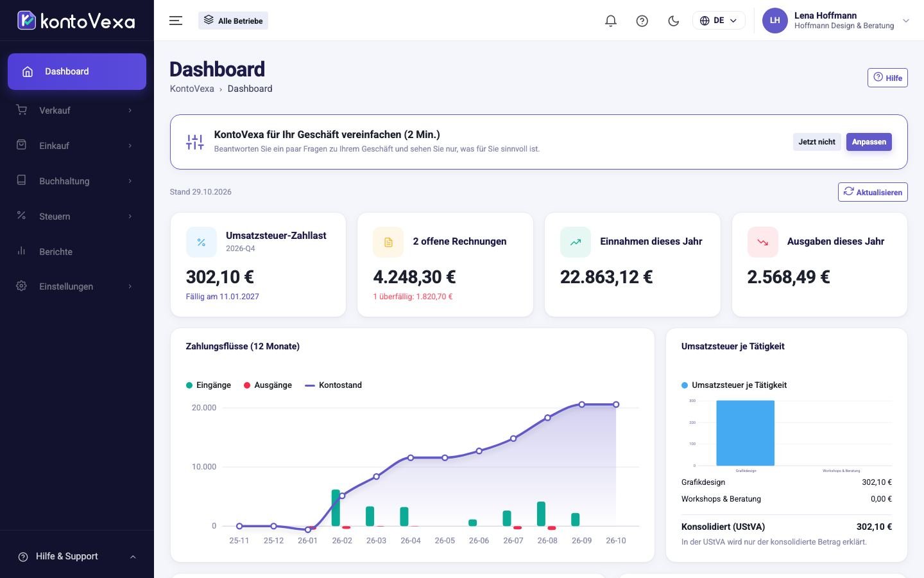Screen dimensions: 924x578
Task: Click the offene Rechnungen document icon
Action: tap(388, 242)
